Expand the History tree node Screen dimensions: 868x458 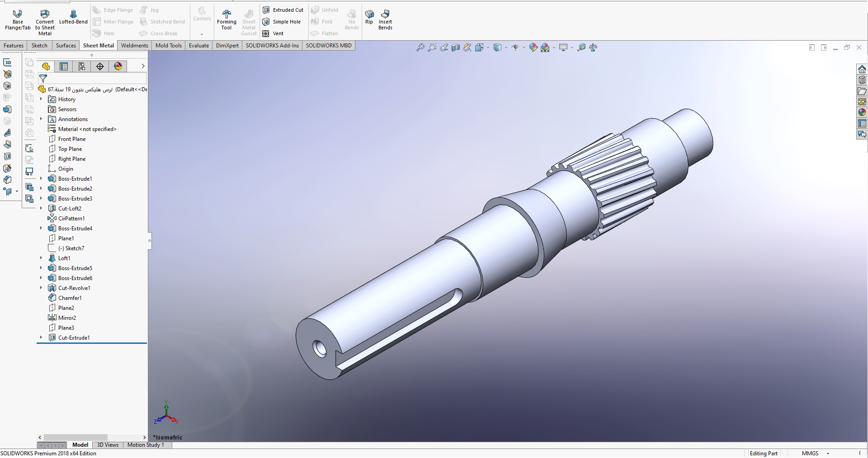[x=41, y=99]
